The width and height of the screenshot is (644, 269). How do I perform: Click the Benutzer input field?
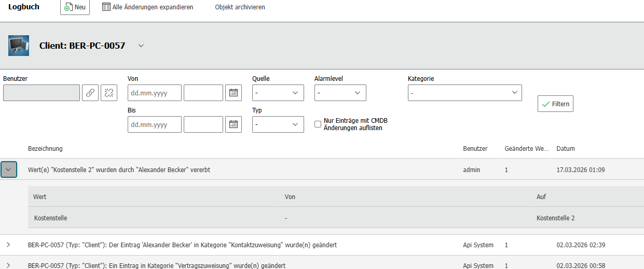(42, 93)
